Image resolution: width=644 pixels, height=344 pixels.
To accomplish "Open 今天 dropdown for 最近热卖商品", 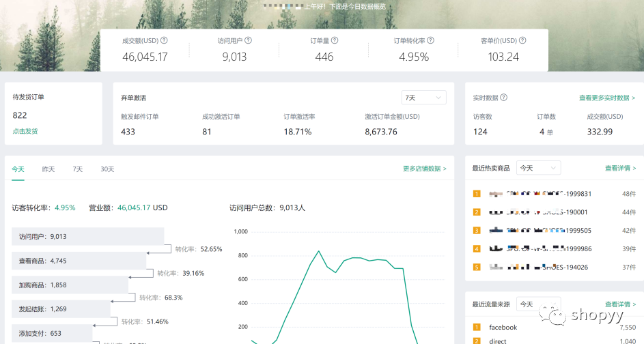I will pos(538,168).
